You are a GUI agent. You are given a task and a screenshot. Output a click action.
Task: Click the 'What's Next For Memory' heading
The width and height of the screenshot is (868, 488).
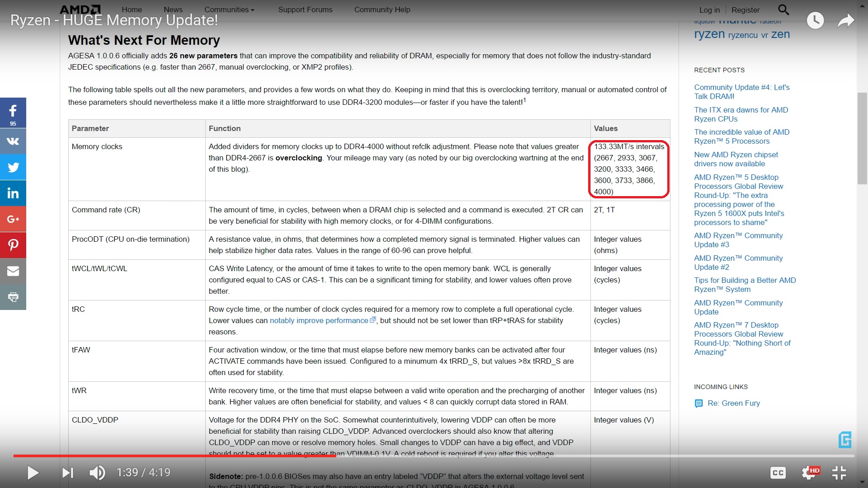[144, 40]
